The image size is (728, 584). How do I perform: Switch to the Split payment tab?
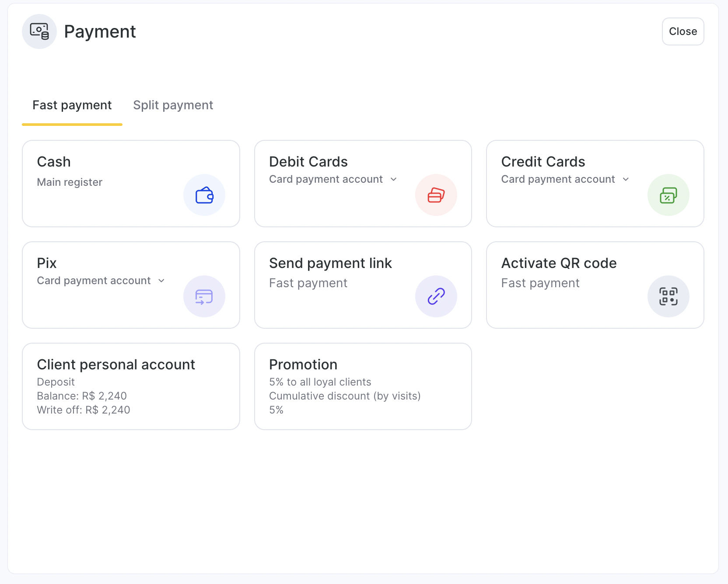click(173, 105)
